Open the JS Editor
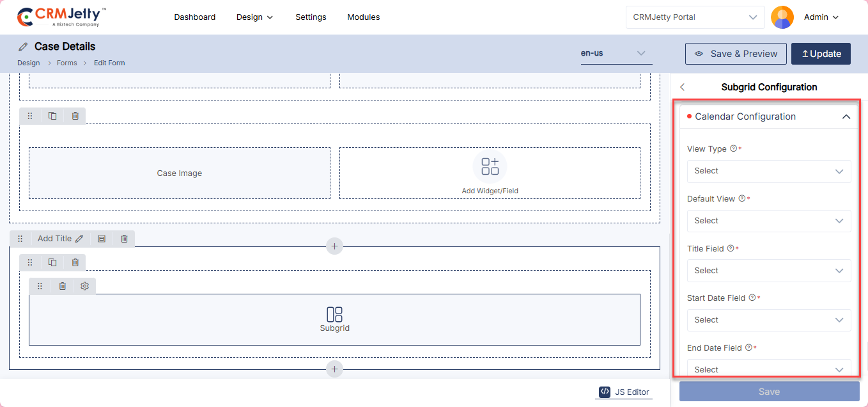 coord(624,392)
